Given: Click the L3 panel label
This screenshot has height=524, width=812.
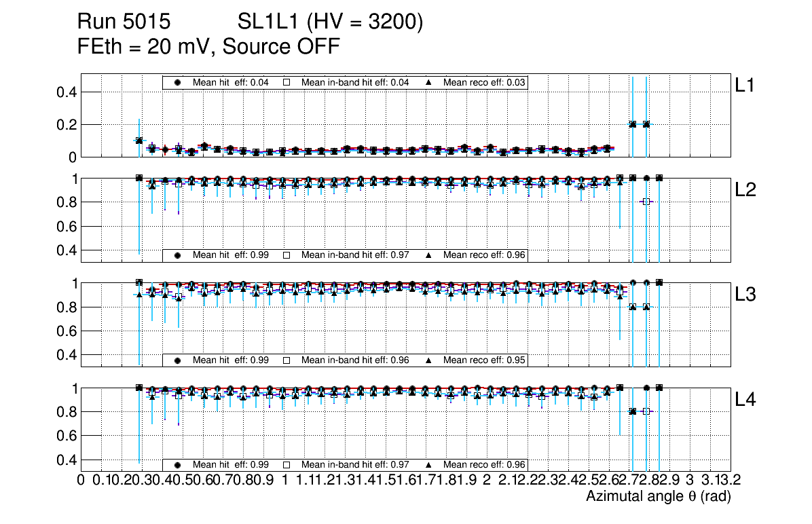Looking at the screenshot, I should (x=747, y=295).
